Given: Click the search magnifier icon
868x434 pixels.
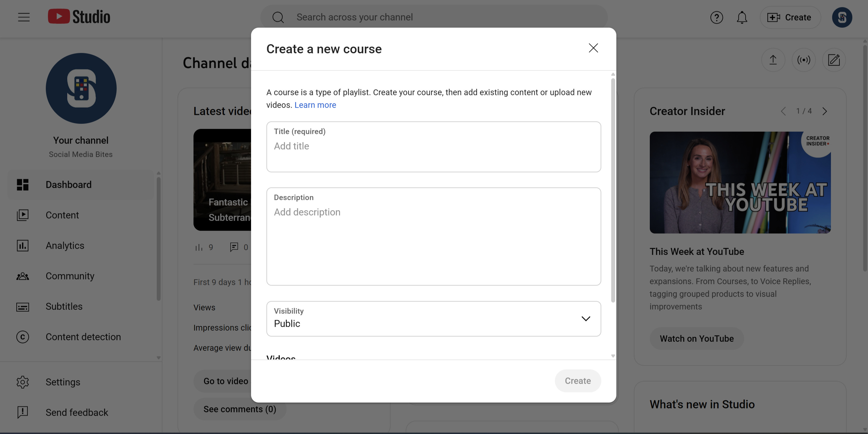Looking at the screenshot, I should (x=278, y=17).
